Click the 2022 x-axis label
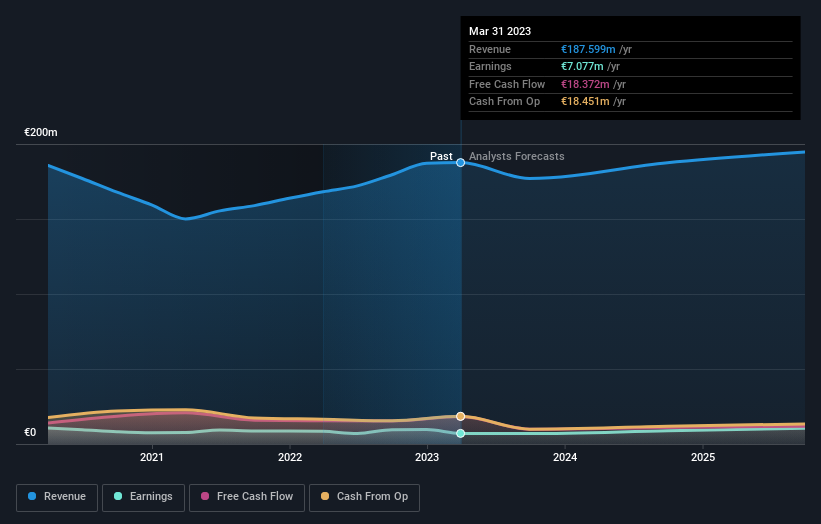The height and width of the screenshot is (524, 821). [x=290, y=457]
